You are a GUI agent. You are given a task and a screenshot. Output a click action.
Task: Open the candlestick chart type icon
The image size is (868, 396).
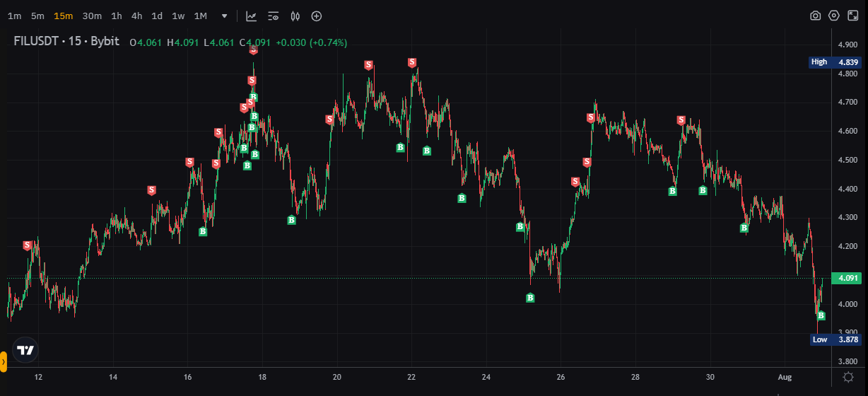(295, 16)
